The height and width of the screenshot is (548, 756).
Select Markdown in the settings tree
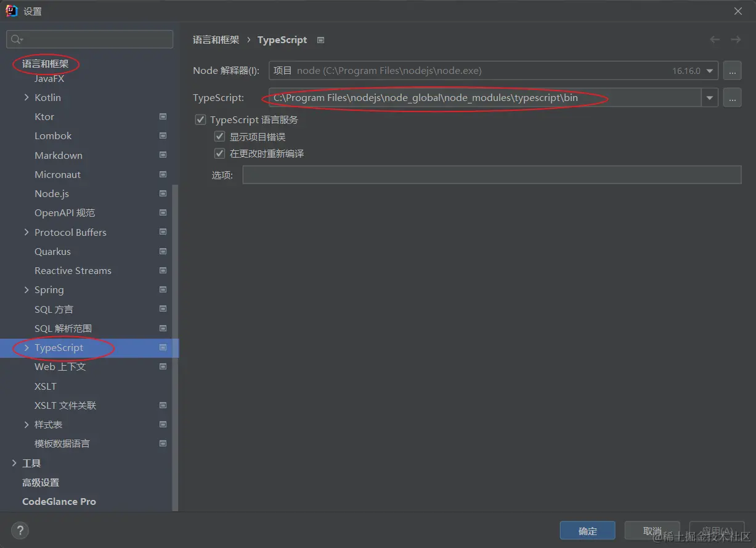(59, 155)
